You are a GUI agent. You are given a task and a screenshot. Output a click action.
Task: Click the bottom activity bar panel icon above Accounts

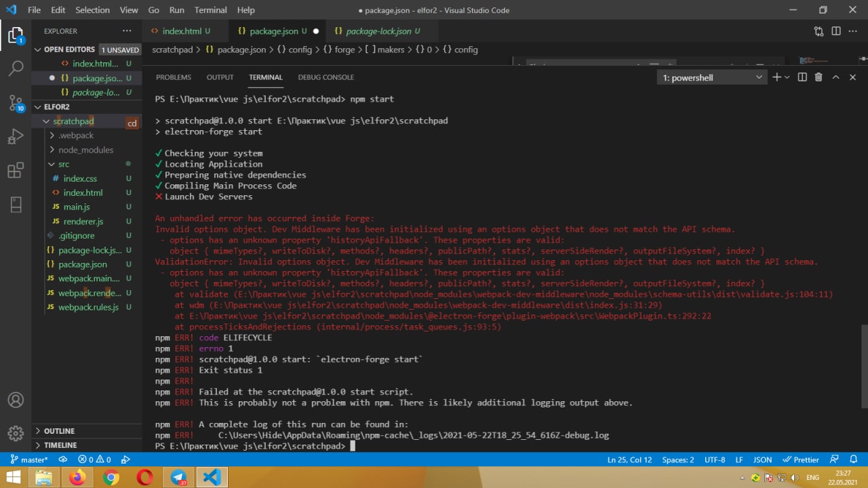click(15, 204)
